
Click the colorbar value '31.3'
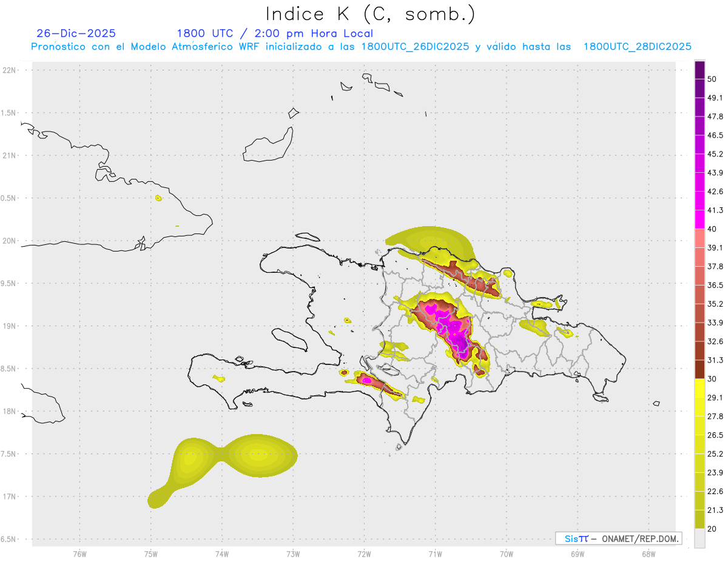coord(715,360)
